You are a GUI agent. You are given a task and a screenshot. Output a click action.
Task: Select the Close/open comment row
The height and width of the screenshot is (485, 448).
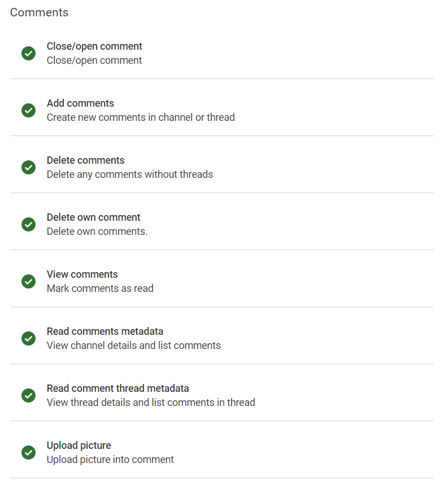point(94,46)
